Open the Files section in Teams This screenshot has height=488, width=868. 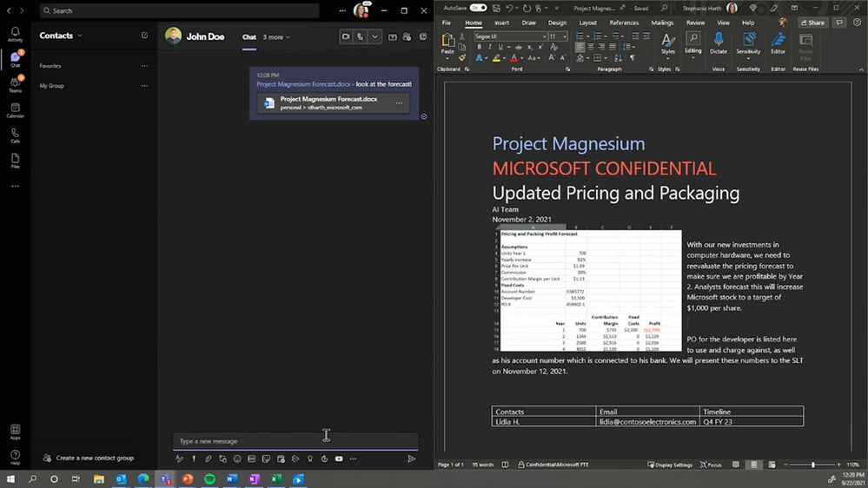(x=15, y=161)
